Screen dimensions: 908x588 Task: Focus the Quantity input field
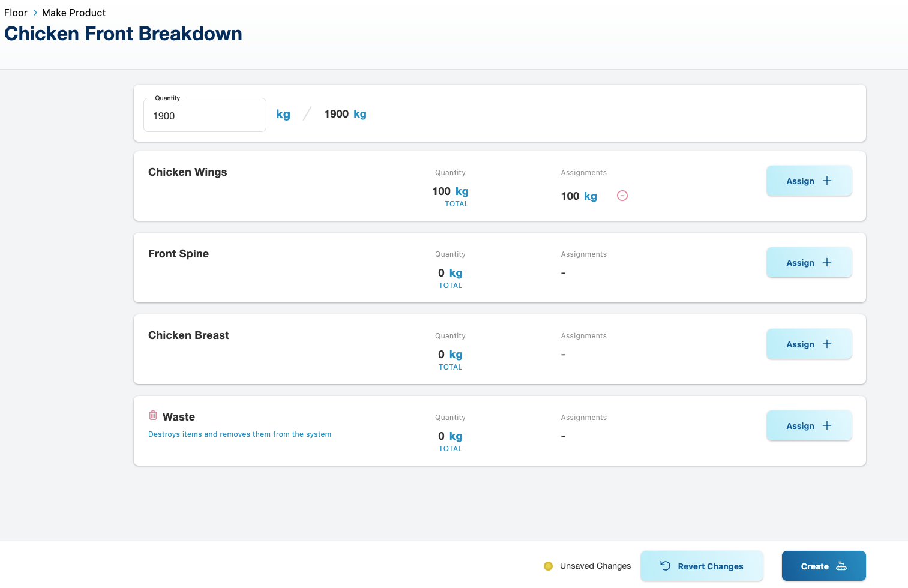(205, 116)
